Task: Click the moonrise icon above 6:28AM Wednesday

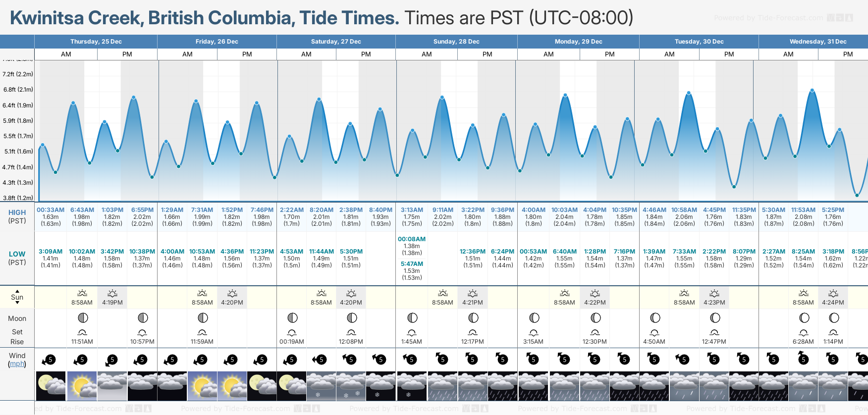Action: tap(803, 332)
